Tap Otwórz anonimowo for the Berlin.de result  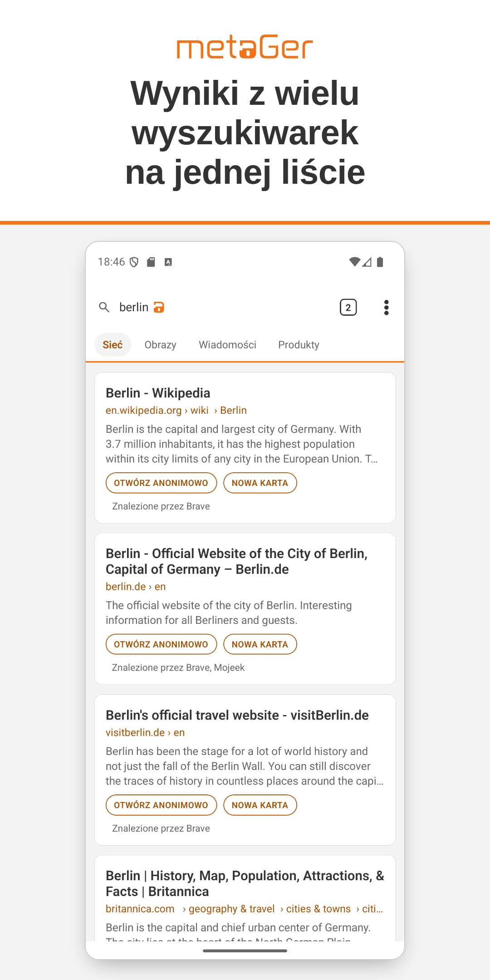[161, 644]
